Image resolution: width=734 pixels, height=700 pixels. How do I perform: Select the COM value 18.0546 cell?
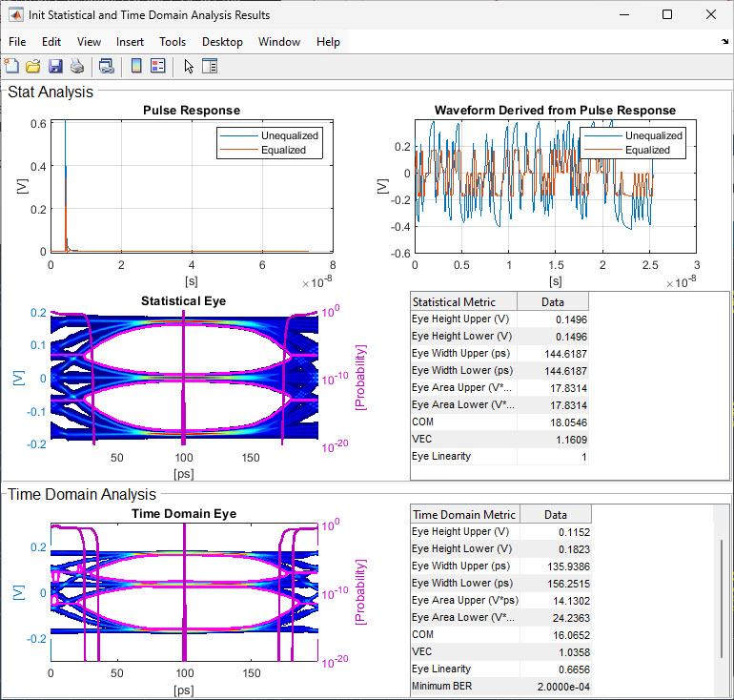tap(553, 422)
